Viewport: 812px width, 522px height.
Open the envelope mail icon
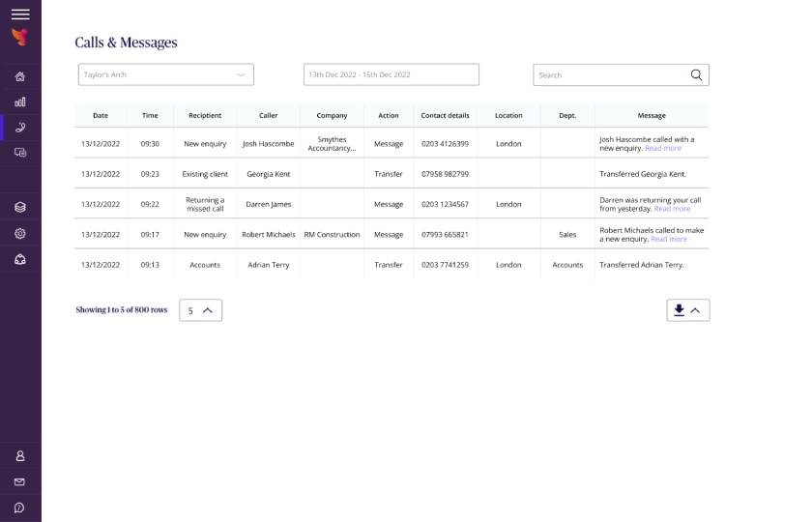(x=19, y=481)
